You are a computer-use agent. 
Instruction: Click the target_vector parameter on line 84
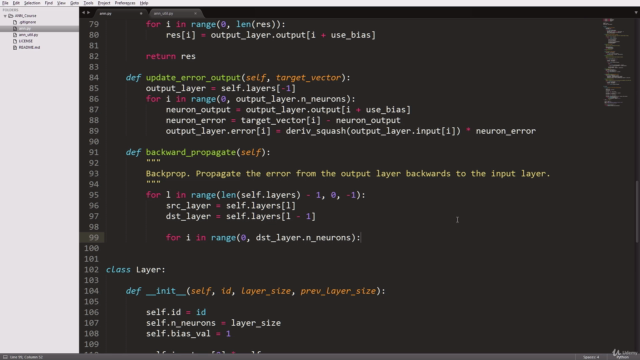point(308,78)
